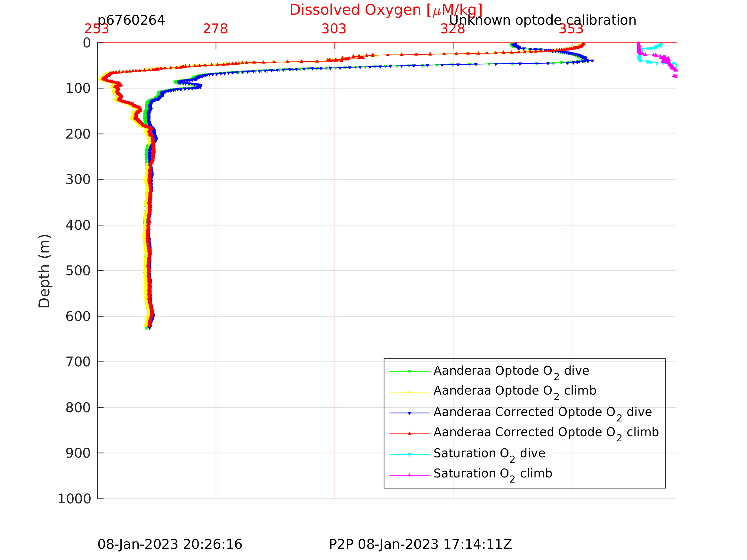This screenshot has height=560, width=747.
Task: Click the '300' depth tick label
Action: click(x=78, y=180)
